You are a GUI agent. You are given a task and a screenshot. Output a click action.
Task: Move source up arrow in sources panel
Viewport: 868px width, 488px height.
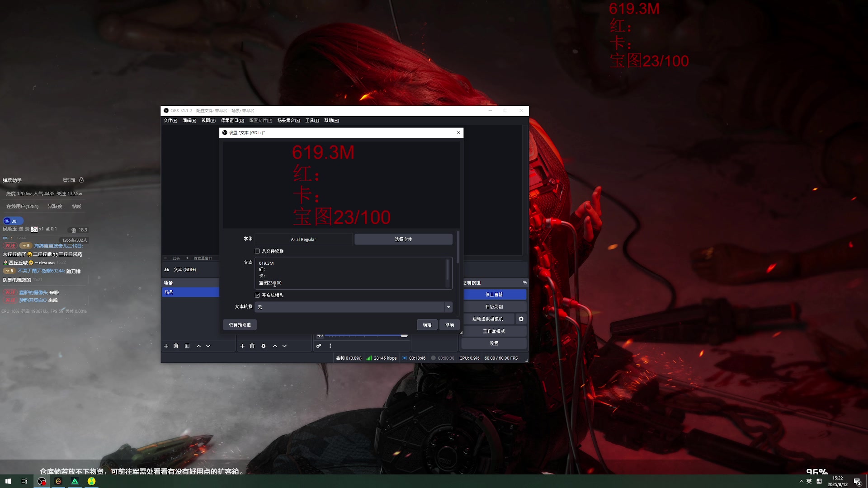pyautogui.click(x=275, y=346)
